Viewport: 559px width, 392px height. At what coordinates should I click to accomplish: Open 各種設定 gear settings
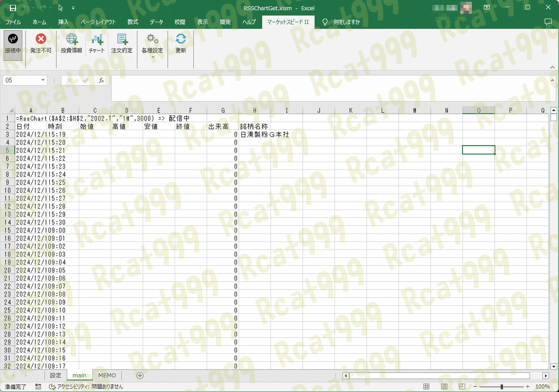(x=152, y=39)
